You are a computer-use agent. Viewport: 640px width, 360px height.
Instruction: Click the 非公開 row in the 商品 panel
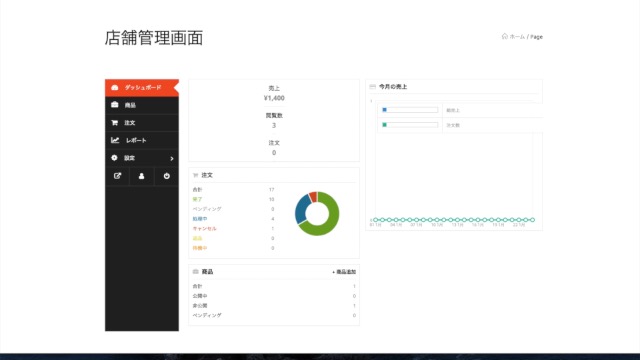coord(274,306)
